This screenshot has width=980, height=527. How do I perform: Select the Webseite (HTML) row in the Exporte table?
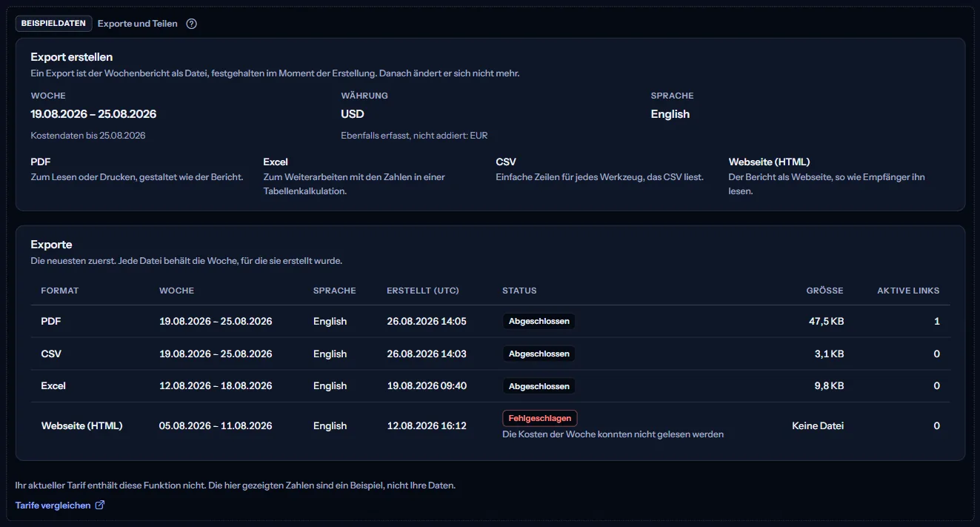tap(490, 426)
